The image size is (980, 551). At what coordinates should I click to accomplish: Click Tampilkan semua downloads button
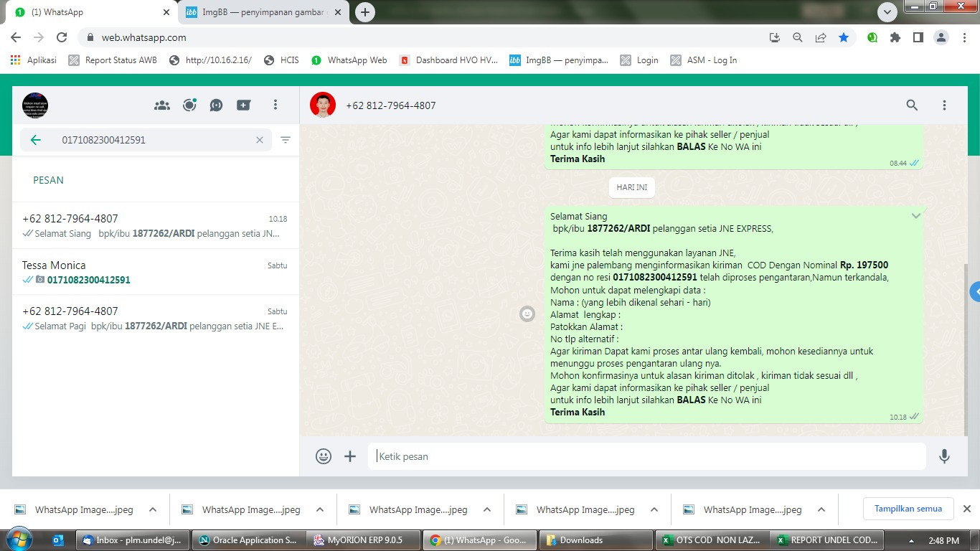tap(908, 509)
